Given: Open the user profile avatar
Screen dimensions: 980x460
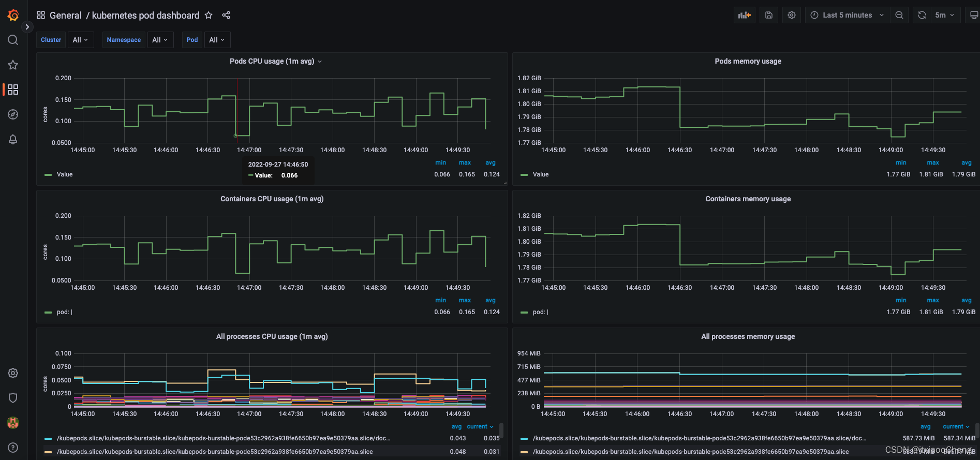Looking at the screenshot, I should (x=13, y=423).
